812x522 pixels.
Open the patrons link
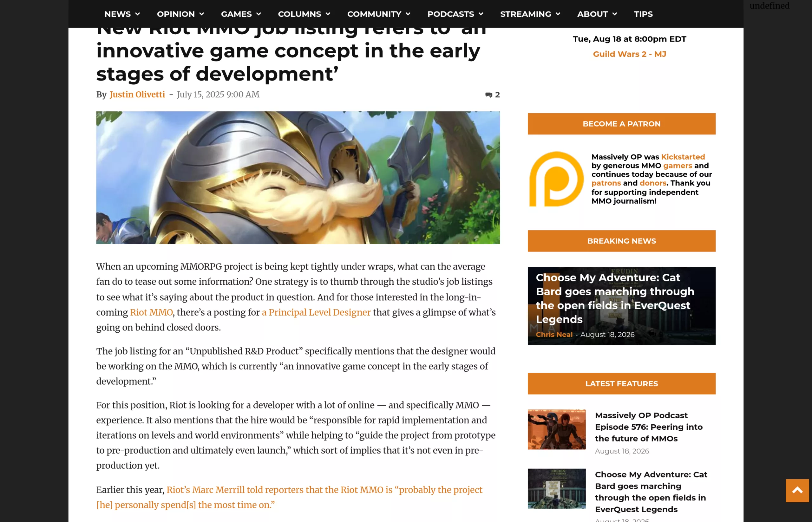coord(606,183)
